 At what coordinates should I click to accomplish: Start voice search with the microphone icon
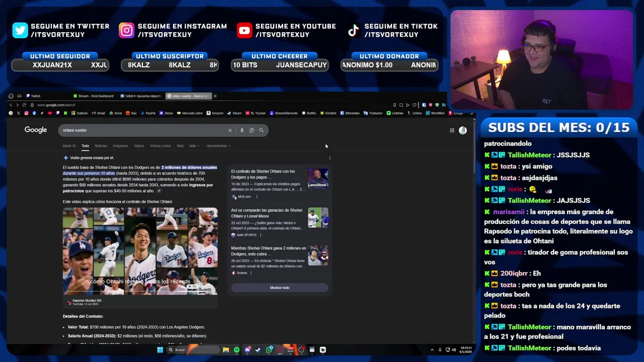pyautogui.click(x=242, y=130)
